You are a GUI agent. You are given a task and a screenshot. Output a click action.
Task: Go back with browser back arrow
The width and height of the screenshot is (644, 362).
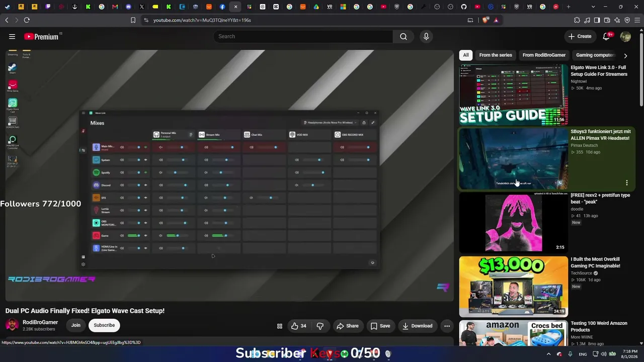(7, 20)
